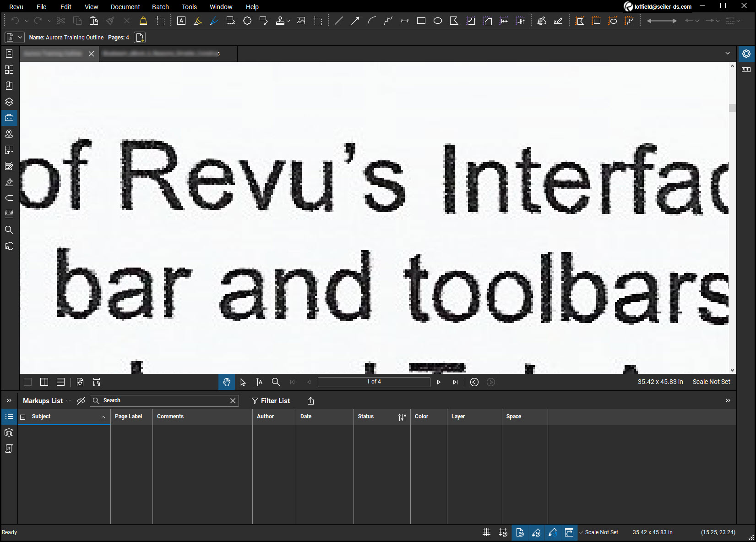Open the scale dropdown in status bar
Image resolution: width=756 pixels, height=542 pixels.
[x=581, y=532]
